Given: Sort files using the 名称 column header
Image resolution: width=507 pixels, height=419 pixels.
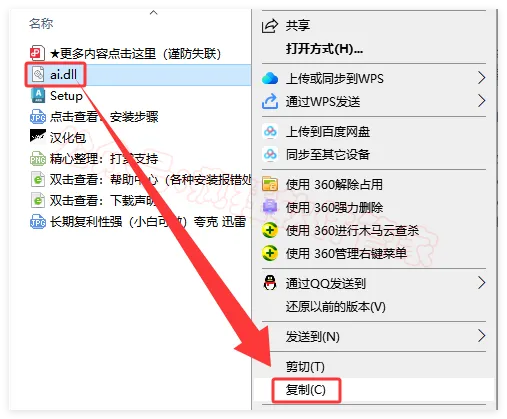Looking at the screenshot, I should 41,24.
